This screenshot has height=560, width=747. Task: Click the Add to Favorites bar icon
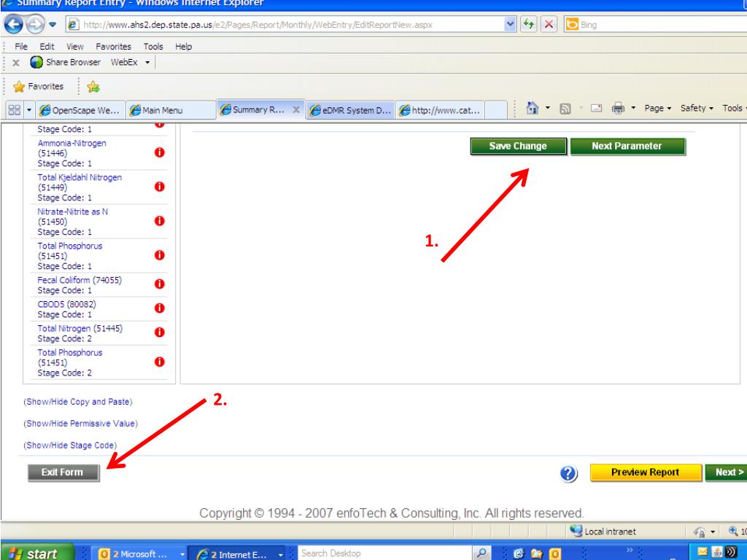[93, 87]
